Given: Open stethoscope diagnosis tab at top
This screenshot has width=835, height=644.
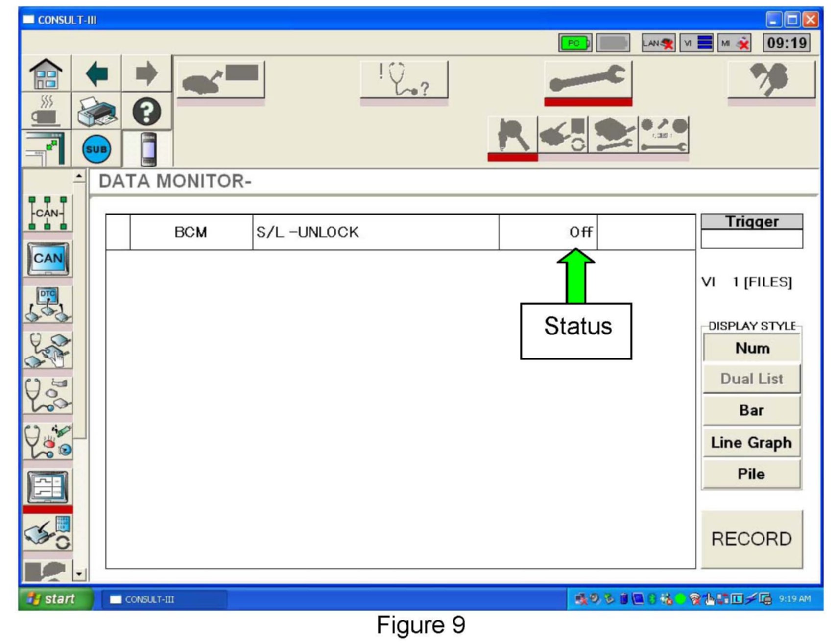Looking at the screenshot, I should [404, 80].
